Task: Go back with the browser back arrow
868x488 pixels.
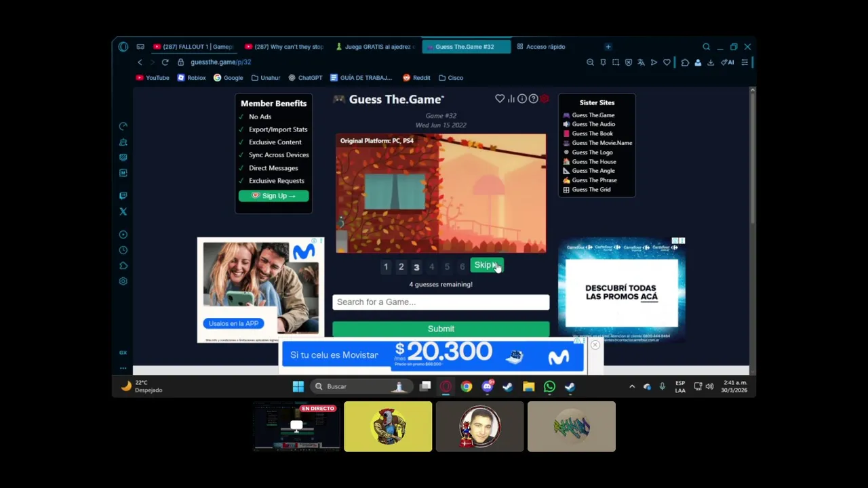Action: (x=140, y=62)
